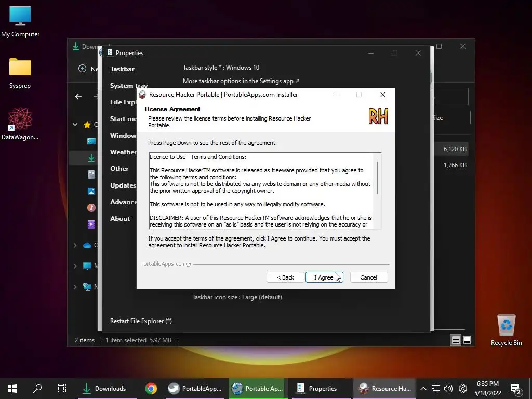The image size is (532, 399).
Task: Click the license agreement scrollbar thumb
Action: [x=377, y=178]
